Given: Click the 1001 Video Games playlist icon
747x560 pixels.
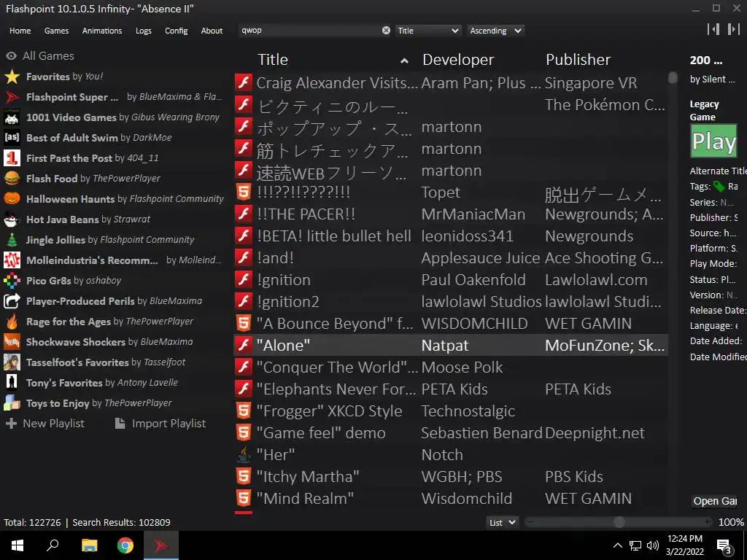Looking at the screenshot, I should 12,117.
